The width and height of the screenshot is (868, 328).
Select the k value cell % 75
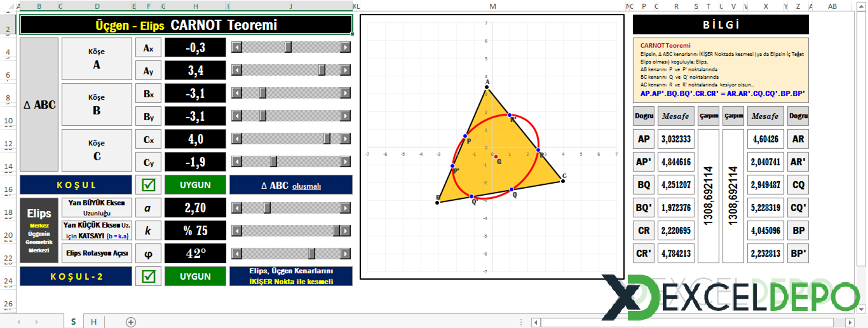click(x=195, y=231)
